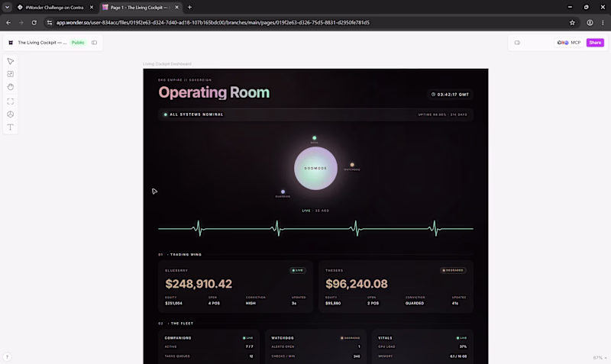Open the help question mark
611x364 pixels.
pos(7,356)
